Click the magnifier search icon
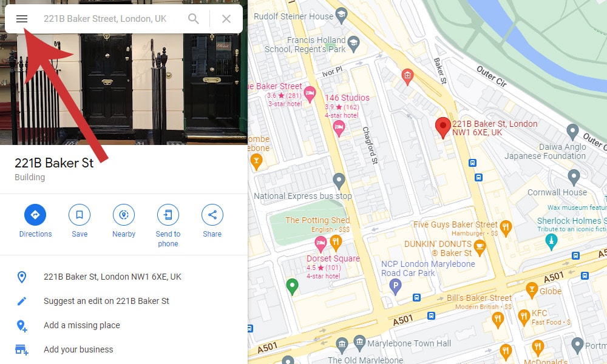Viewport: 607px width, 364px height. pos(193,19)
